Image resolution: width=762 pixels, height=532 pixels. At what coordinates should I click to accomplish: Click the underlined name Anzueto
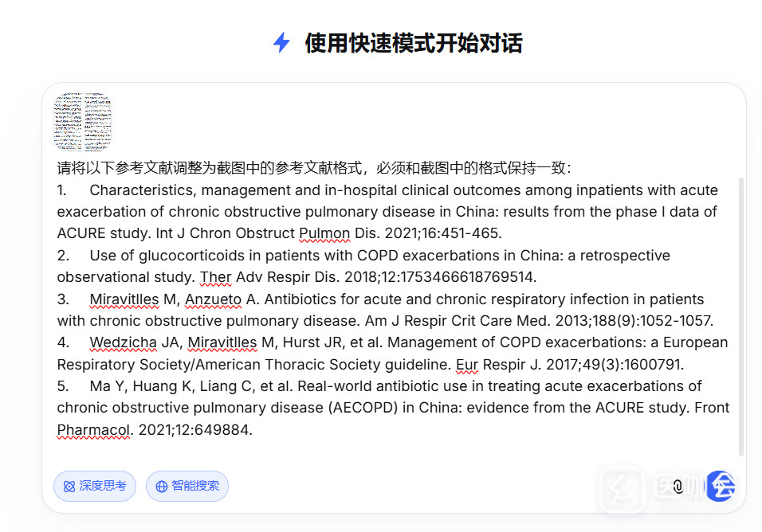[x=213, y=299]
